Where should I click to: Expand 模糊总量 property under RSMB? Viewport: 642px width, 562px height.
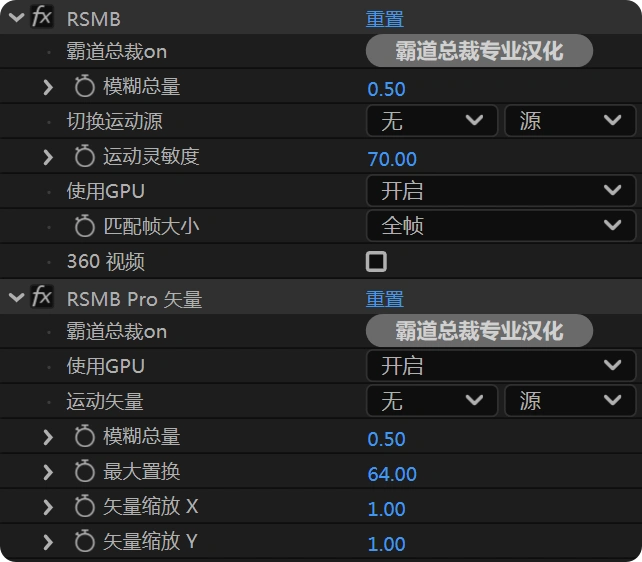48,87
